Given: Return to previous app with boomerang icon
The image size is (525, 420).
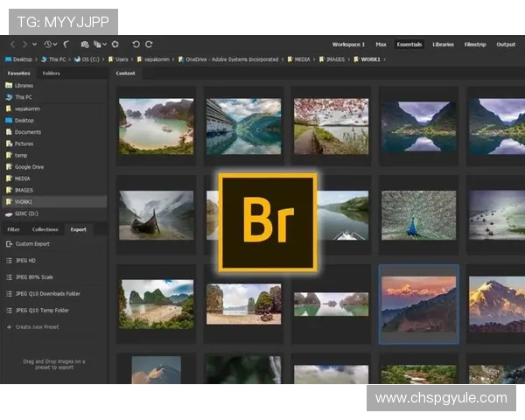Looking at the screenshot, I should point(66,45).
